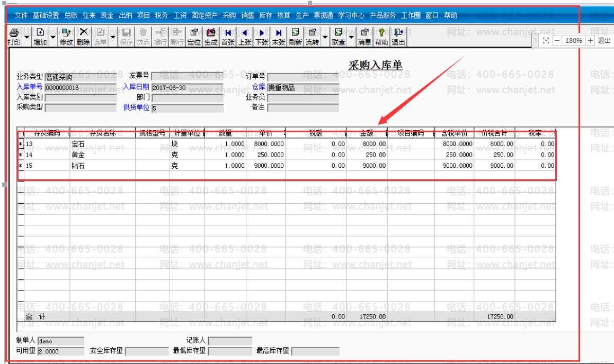Open the 库存 menu

coord(265,15)
